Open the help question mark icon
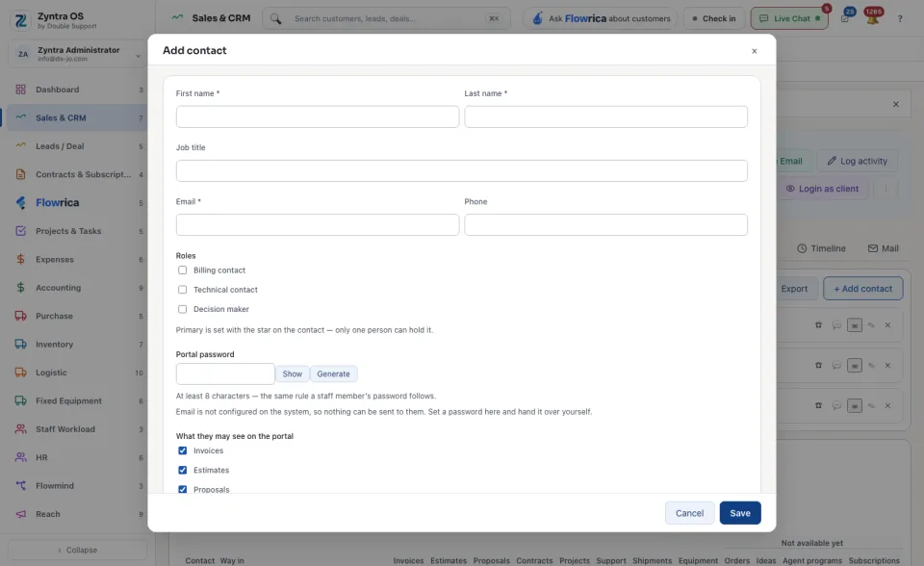Image resolution: width=924 pixels, height=566 pixels. (900, 19)
